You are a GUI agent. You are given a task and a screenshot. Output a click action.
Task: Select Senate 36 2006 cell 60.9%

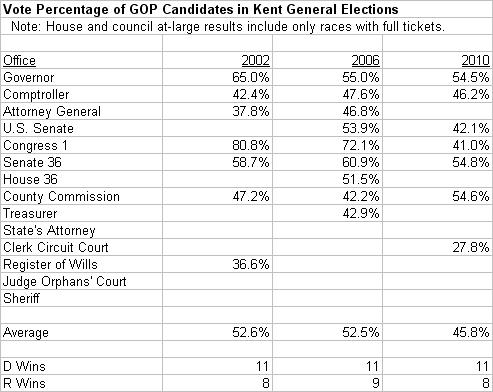tap(361, 162)
